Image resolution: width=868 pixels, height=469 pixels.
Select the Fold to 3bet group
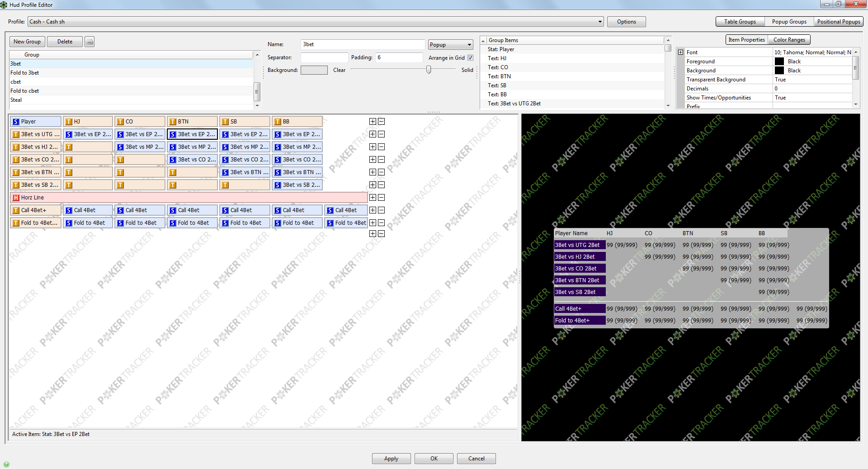(x=131, y=73)
